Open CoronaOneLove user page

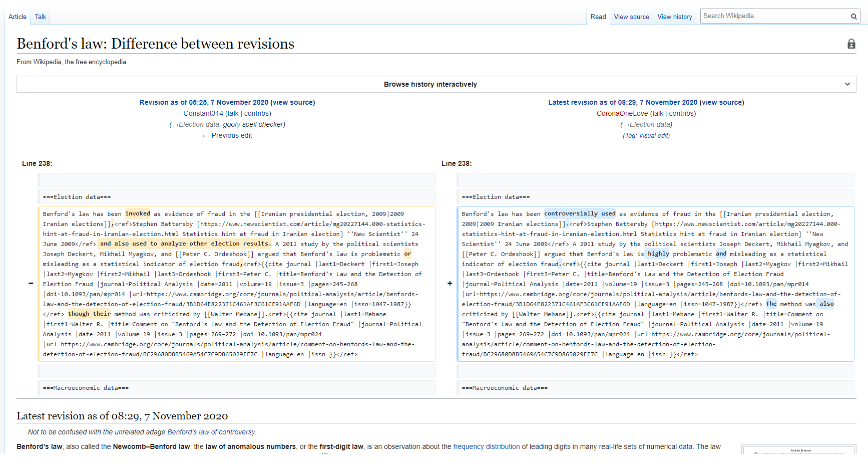click(x=622, y=113)
